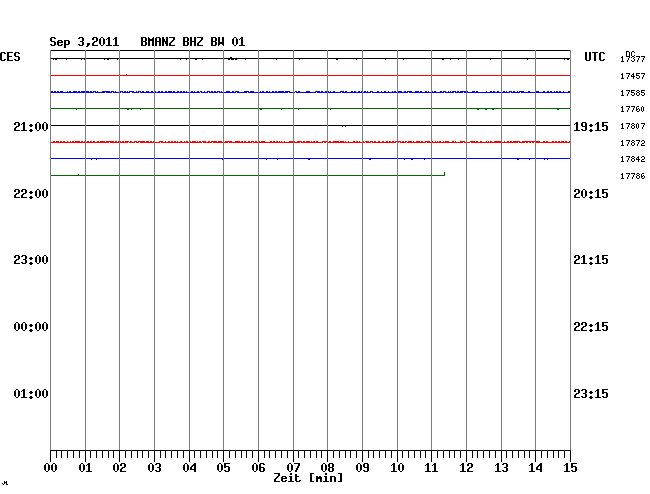The image size is (650, 494).
Task: Click the black trace at the 21:00 row
Action: pyautogui.click(x=310, y=125)
